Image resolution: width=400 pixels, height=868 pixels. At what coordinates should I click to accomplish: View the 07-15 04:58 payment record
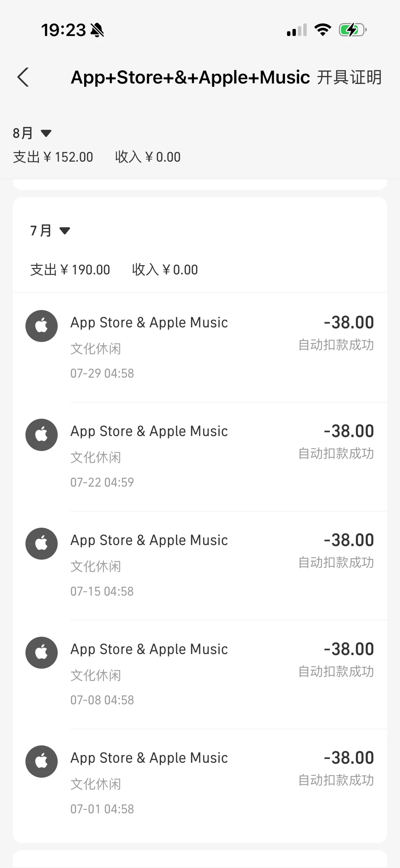coord(200,565)
